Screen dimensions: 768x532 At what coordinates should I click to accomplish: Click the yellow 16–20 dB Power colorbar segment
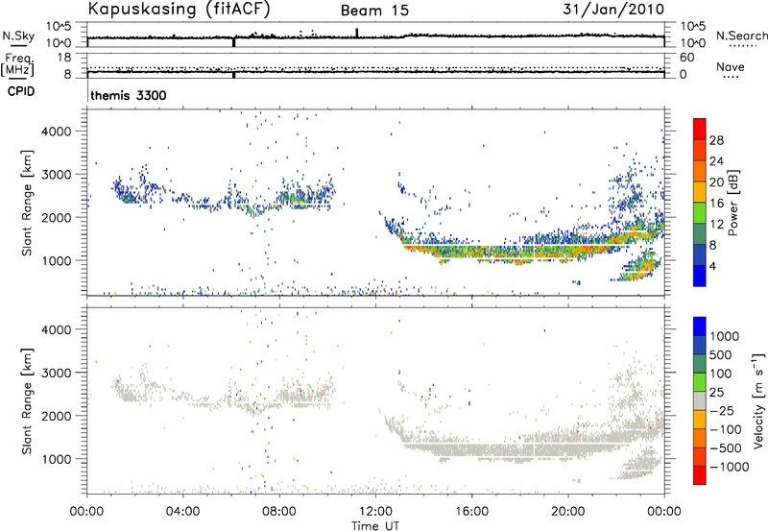coord(700,191)
